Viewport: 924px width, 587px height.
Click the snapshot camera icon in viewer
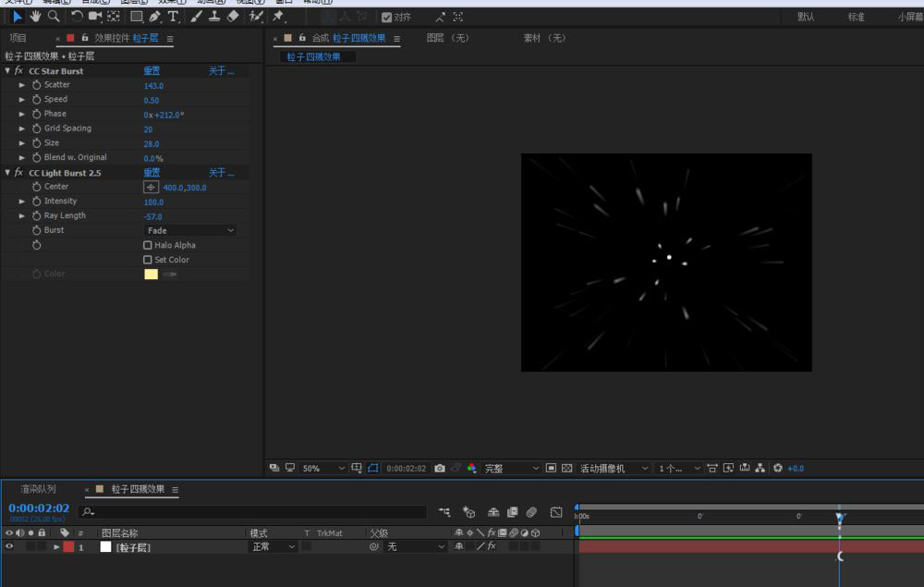[440, 469]
